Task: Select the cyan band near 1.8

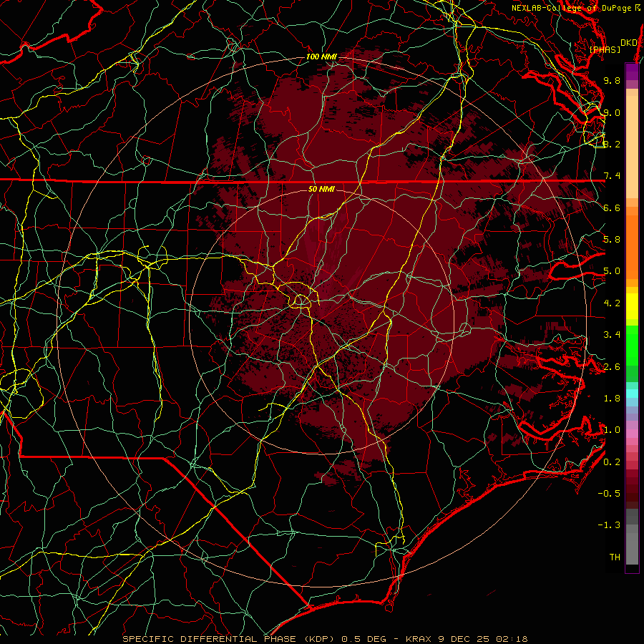Action: coord(632,394)
